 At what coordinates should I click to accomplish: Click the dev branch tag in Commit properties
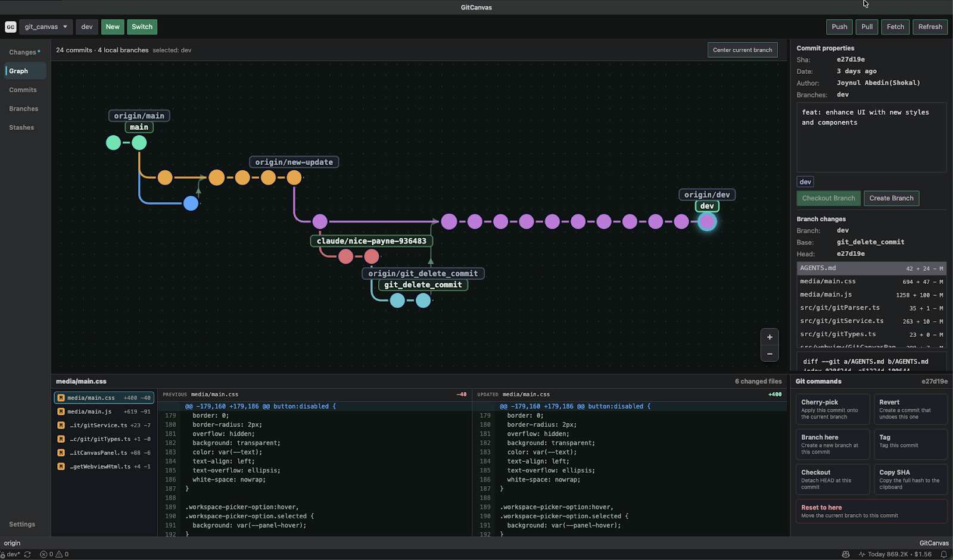tap(805, 182)
